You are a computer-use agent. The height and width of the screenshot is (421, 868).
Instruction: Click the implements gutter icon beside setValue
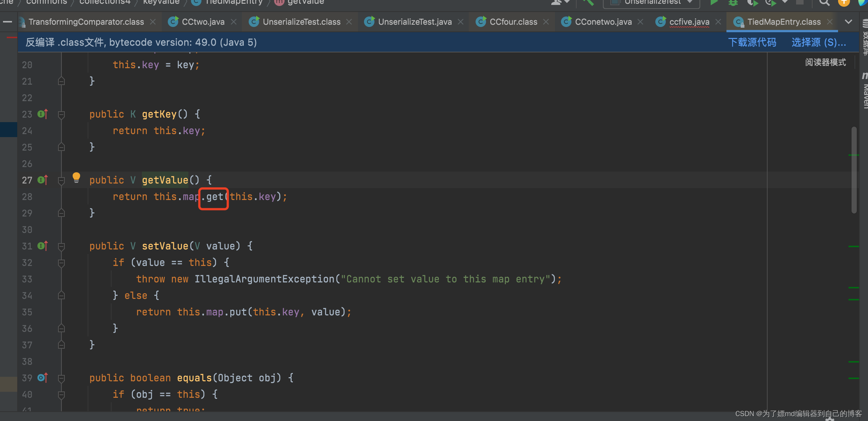coord(43,246)
